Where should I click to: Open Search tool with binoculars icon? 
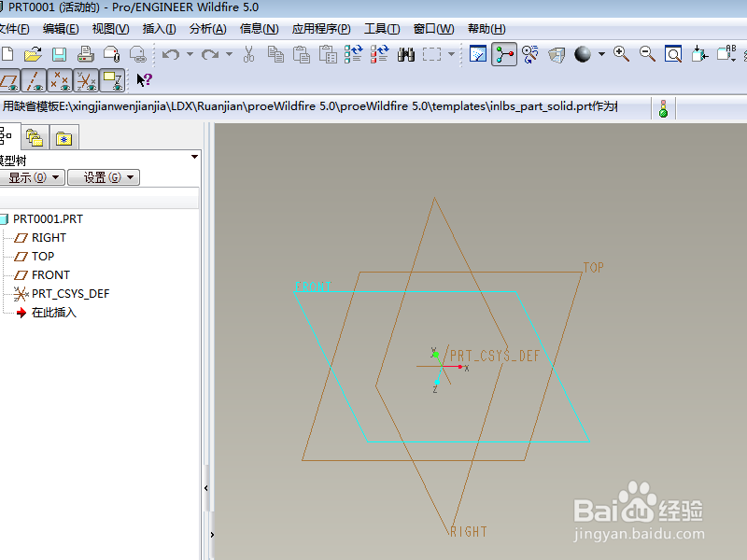(406, 54)
